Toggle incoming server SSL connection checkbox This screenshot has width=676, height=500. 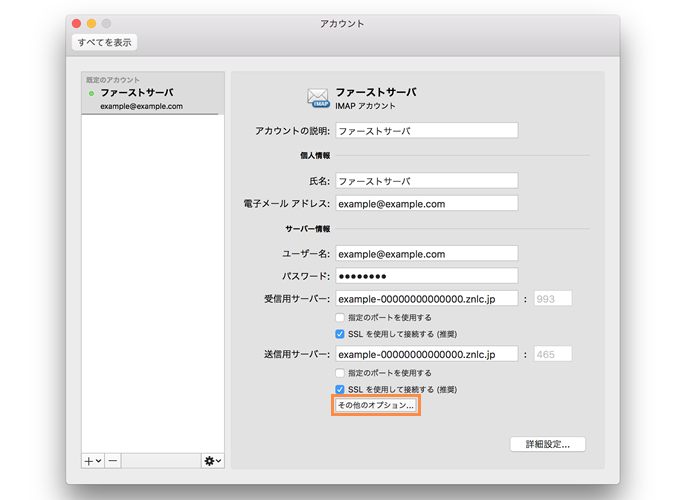click(340, 334)
